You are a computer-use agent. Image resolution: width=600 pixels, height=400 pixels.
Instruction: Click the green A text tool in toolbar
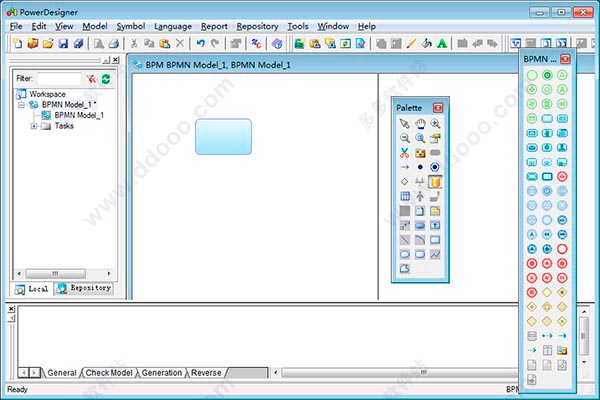click(442, 43)
